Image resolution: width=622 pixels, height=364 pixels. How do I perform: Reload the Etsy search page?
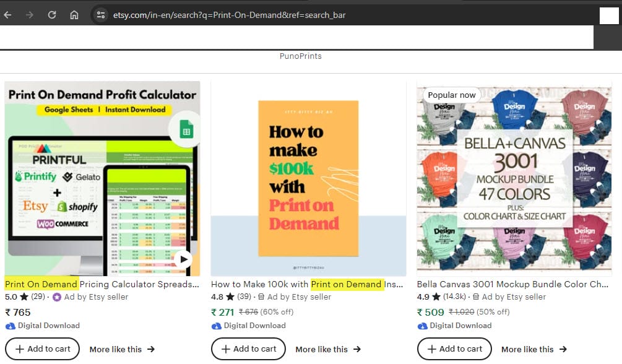[x=51, y=15]
